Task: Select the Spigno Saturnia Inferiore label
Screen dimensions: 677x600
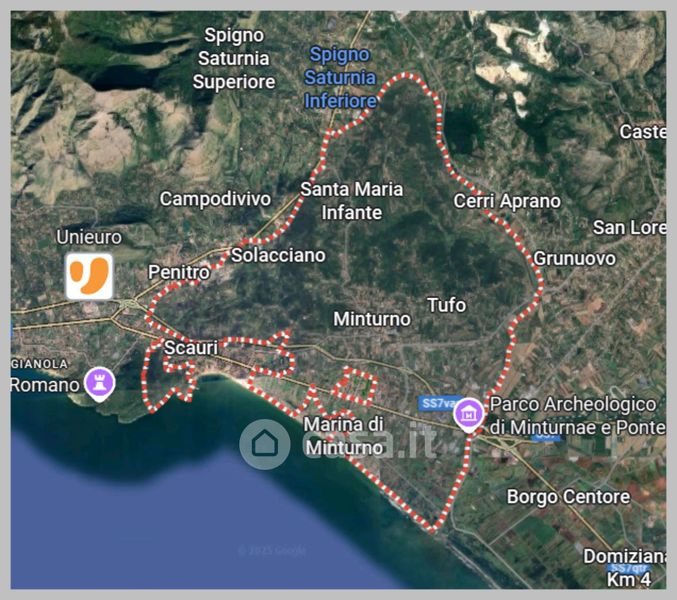Action: pos(340,78)
